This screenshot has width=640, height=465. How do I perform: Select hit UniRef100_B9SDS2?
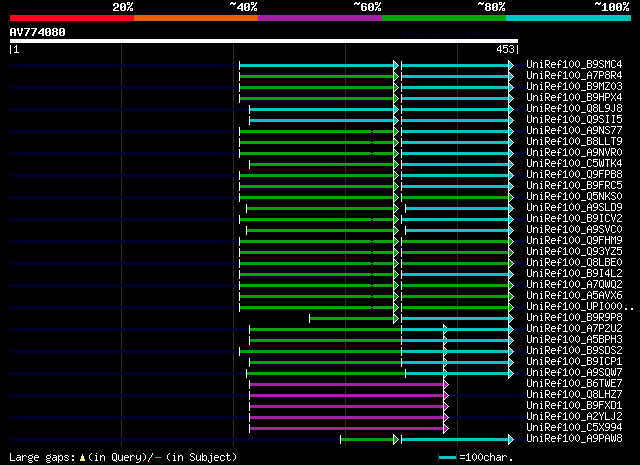click(574, 351)
